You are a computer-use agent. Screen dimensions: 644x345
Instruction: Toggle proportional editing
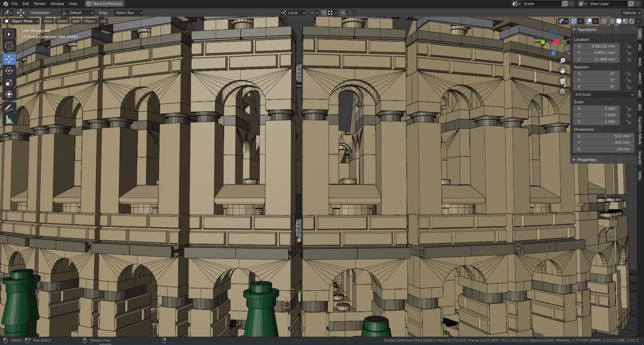(x=343, y=13)
